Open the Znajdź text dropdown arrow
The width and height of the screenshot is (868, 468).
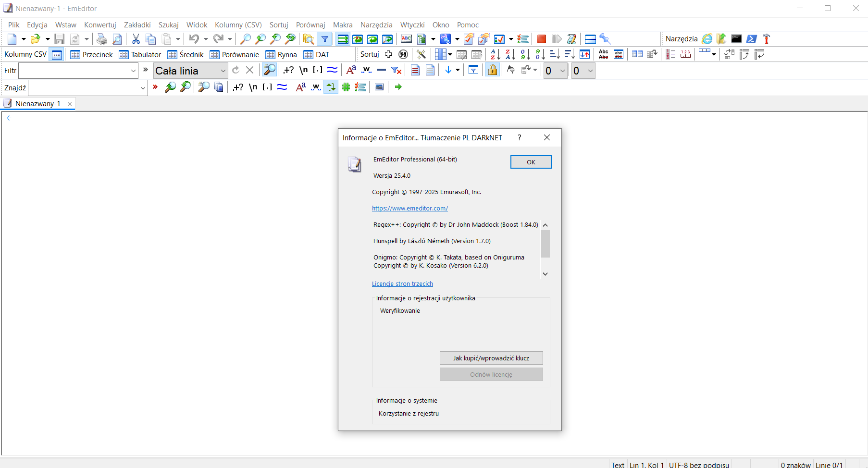pyautogui.click(x=143, y=88)
